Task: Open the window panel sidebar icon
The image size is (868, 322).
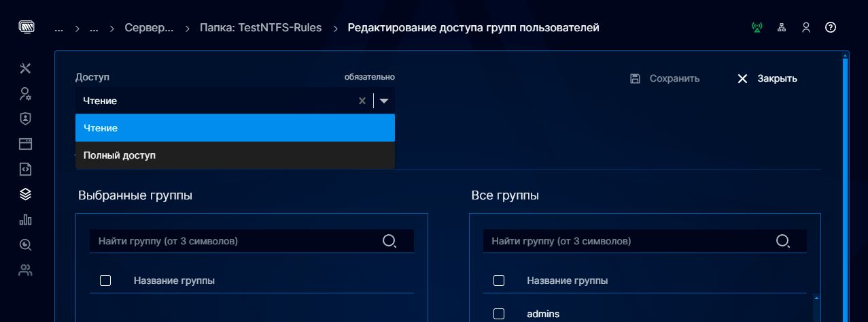Action: 26,144
